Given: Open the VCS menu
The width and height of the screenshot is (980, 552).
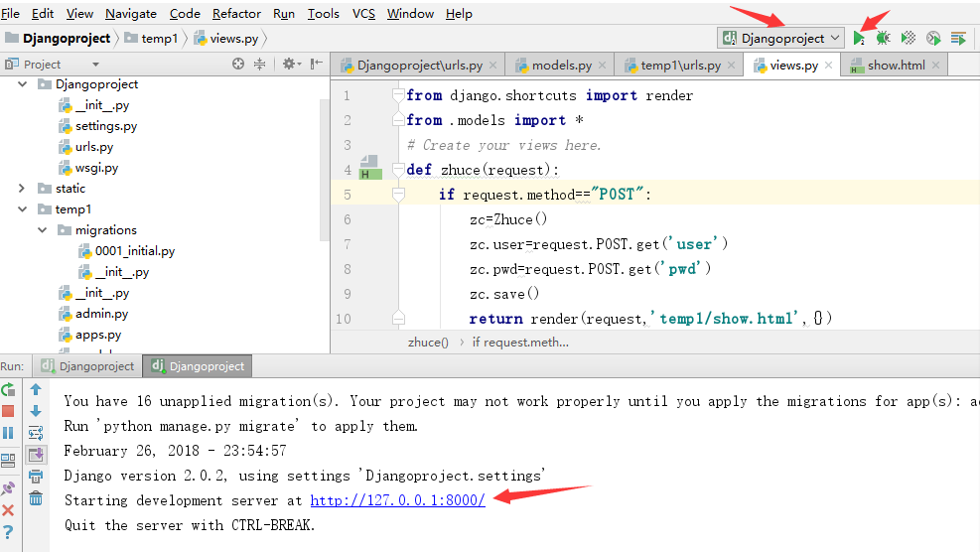Looking at the screenshot, I should pos(363,13).
